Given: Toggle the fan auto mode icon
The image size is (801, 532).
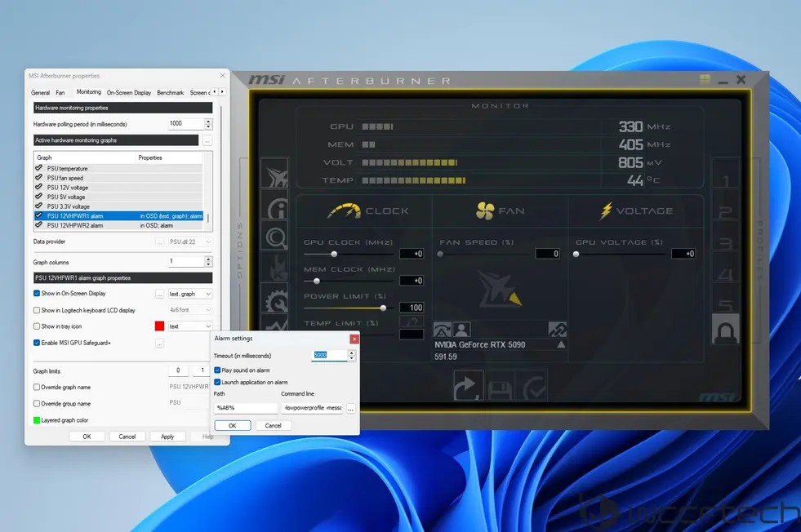Looking at the screenshot, I should [x=443, y=330].
